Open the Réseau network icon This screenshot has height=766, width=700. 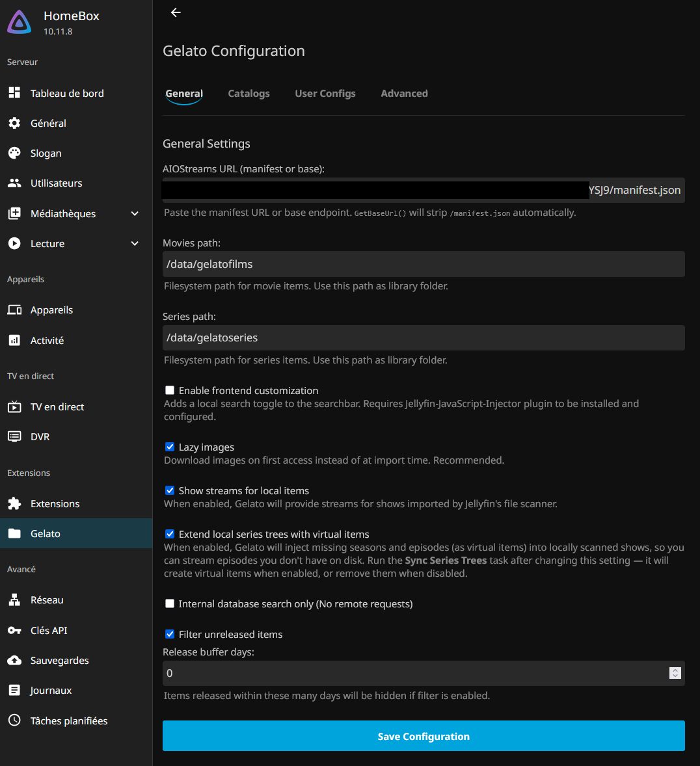pos(15,600)
